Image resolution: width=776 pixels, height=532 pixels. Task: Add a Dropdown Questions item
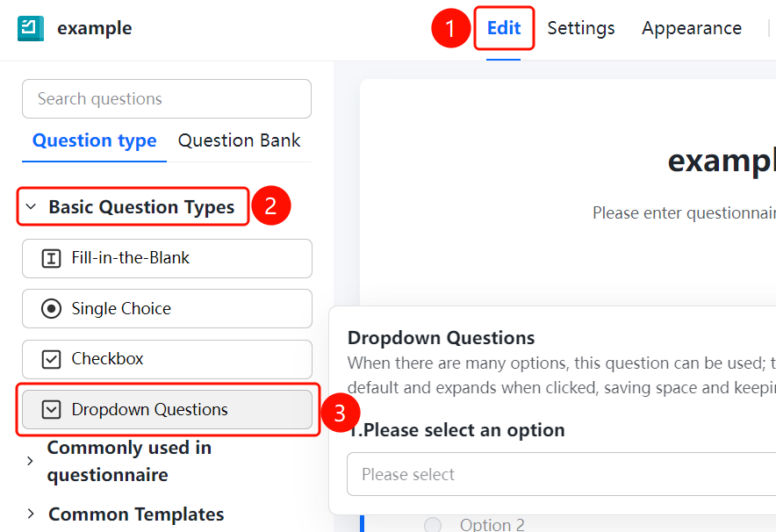coord(168,410)
